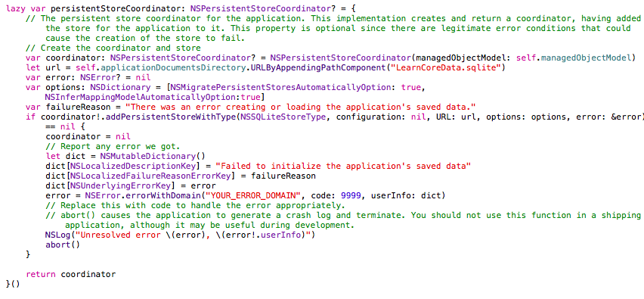644x299 pixels.
Task: Click comment line 'cause the creation of the store to fail.'
Action: point(145,39)
